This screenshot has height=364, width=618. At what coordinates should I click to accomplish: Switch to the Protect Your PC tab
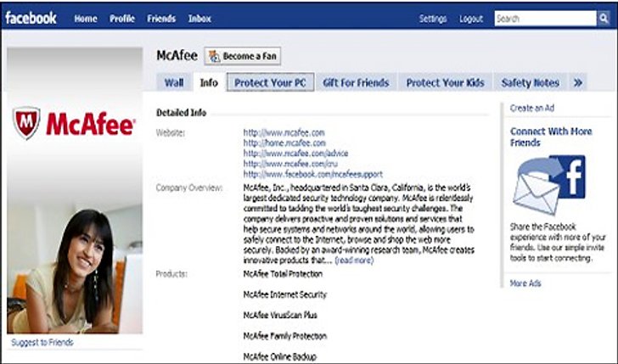270,82
